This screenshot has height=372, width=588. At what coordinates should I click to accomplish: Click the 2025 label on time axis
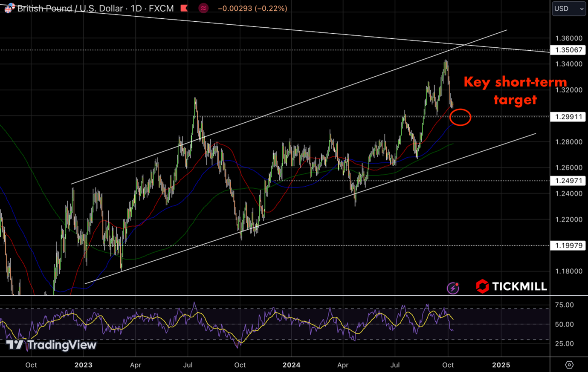[x=501, y=365]
